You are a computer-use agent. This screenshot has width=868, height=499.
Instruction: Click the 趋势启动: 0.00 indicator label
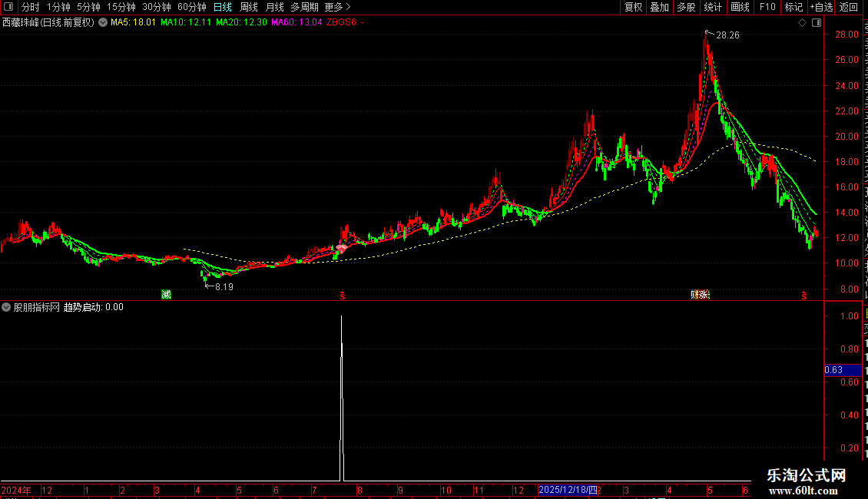pyautogui.click(x=94, y=307)
